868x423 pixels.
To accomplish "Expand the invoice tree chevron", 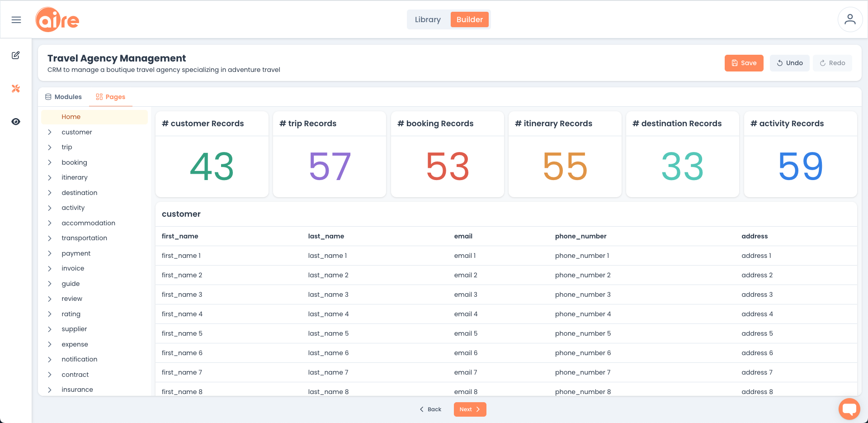I will point(50,268).
